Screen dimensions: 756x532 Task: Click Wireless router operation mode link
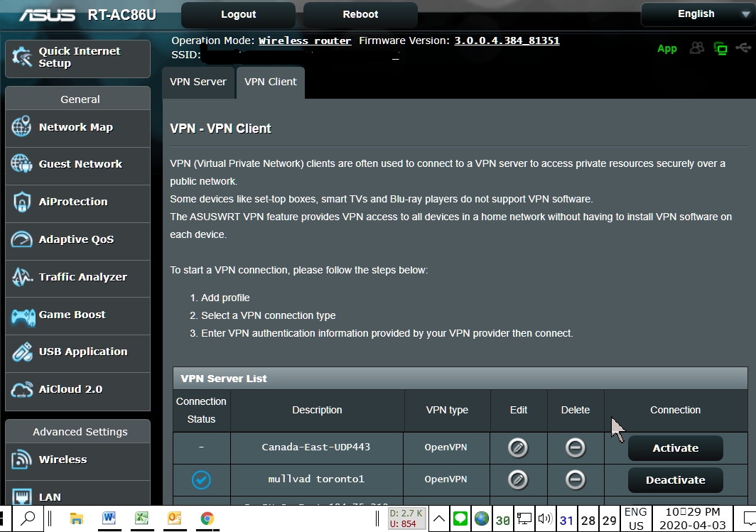pos(305,41)
